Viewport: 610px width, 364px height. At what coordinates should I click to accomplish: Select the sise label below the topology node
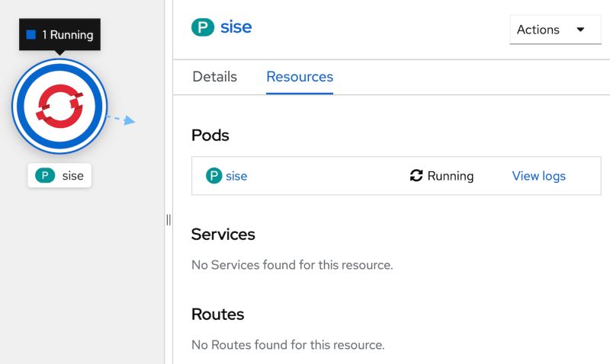click(72, 176)
